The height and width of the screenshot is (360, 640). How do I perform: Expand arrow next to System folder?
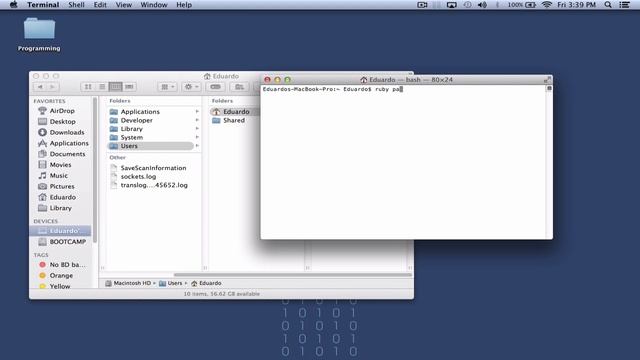point(197,138)
